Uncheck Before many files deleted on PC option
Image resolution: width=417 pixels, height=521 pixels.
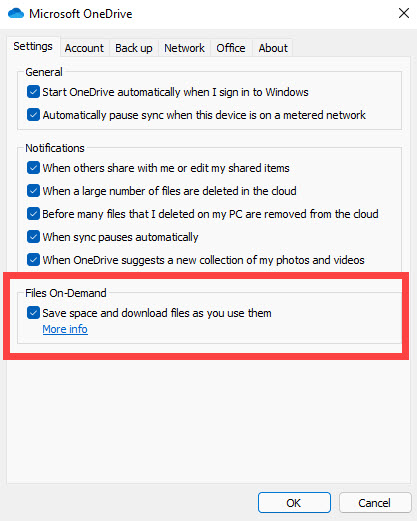point(33,214)
